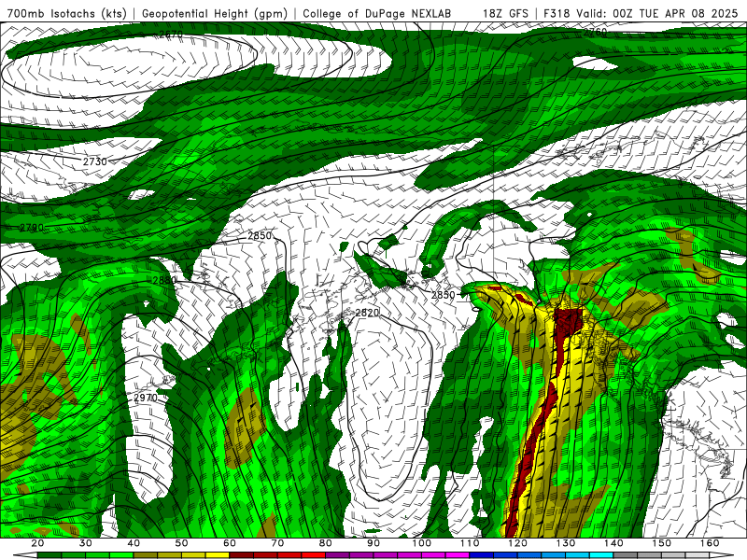Image resolution: width=747 pixels, height=560 pixels.
Task: Click the 2790 height contour label
Action: [x=32, y=228]
